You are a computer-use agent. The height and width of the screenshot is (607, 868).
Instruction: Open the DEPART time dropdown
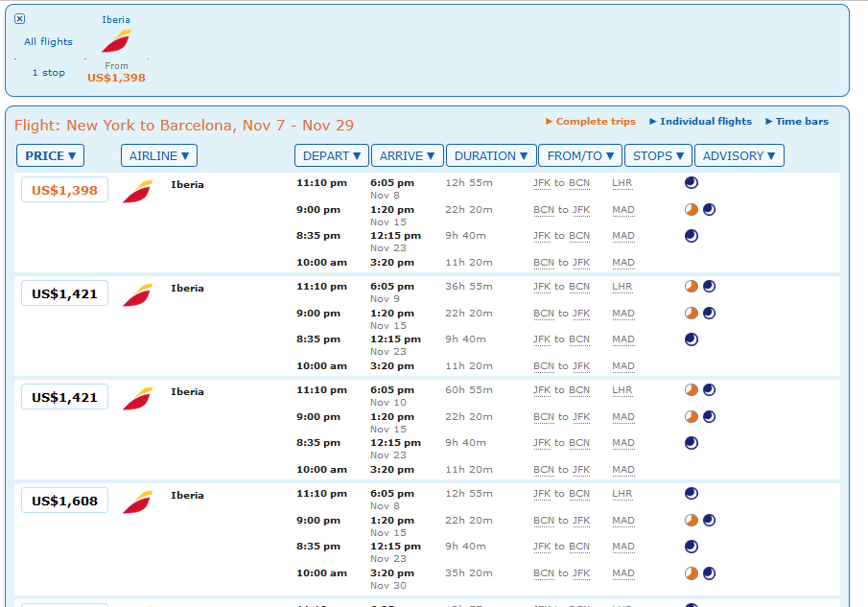click(332, 155)
